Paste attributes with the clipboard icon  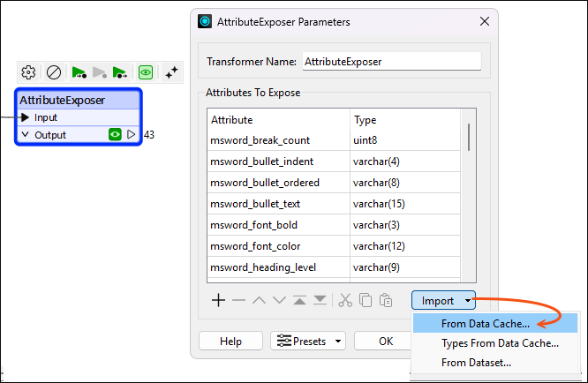point(386,300)
